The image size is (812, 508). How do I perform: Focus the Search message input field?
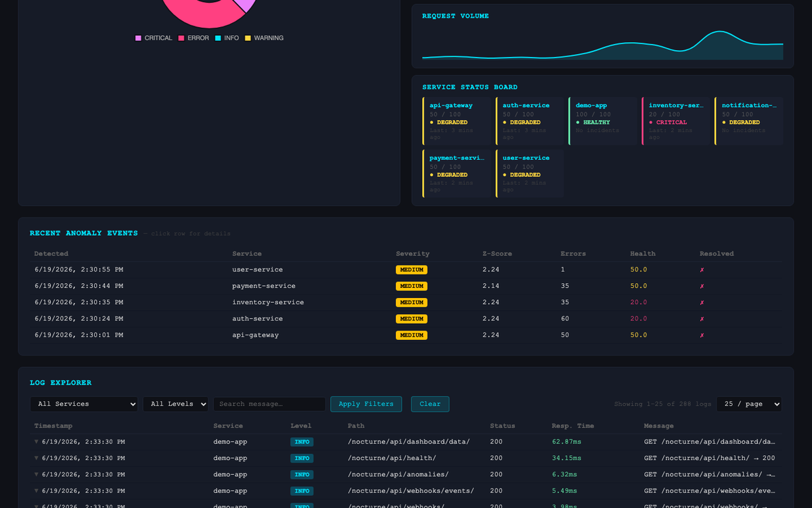click(269, 404)
